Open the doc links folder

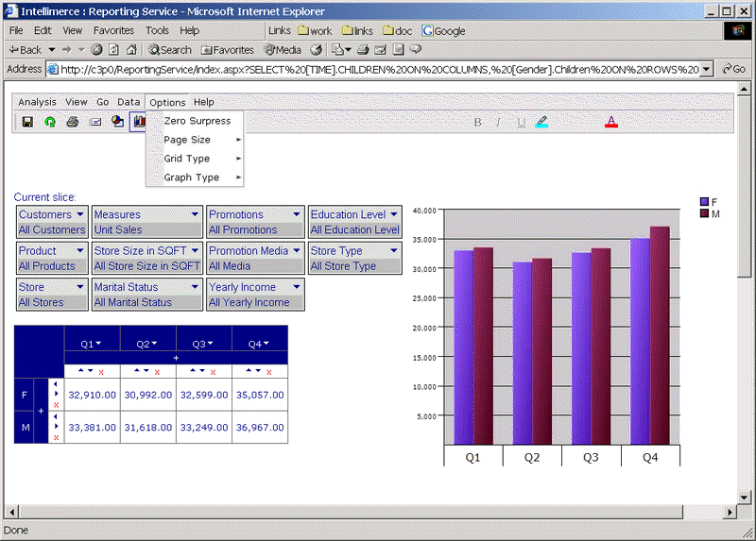point(397,31)
